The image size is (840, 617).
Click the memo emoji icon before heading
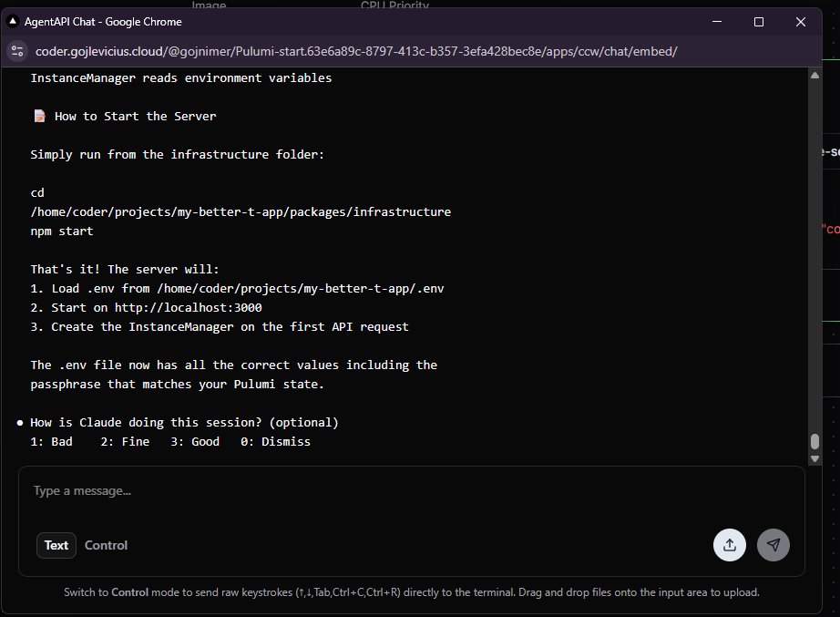pos(40,117)
